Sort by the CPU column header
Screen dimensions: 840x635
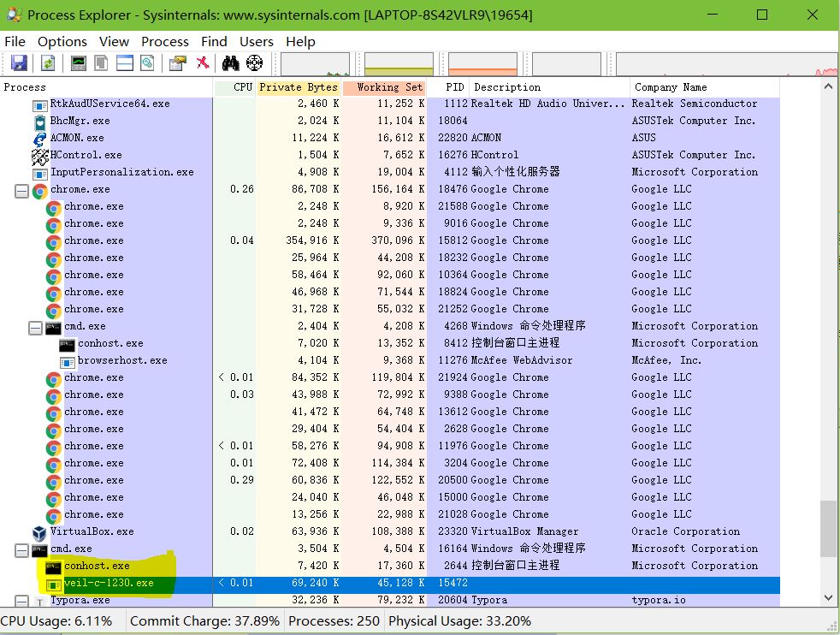click(234, 87)
